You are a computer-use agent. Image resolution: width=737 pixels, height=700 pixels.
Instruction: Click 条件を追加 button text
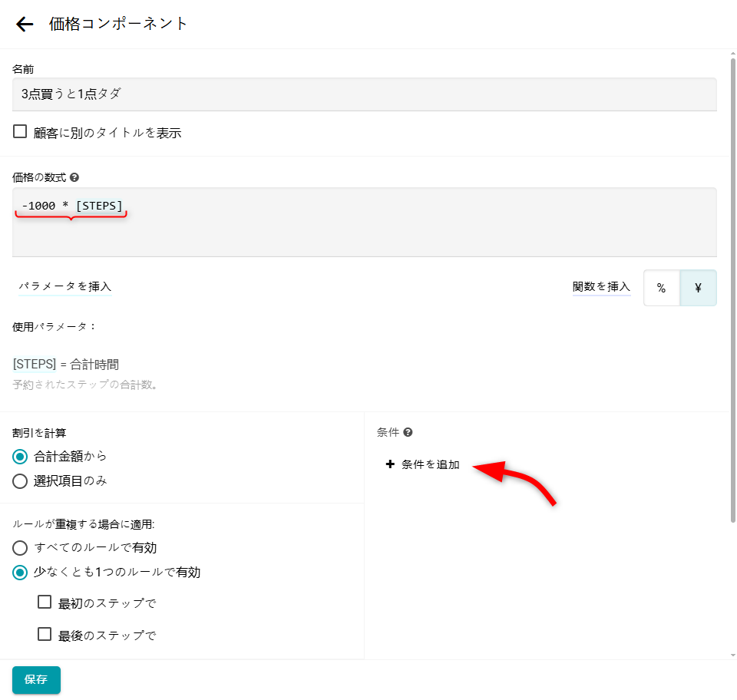coord(430,464)
